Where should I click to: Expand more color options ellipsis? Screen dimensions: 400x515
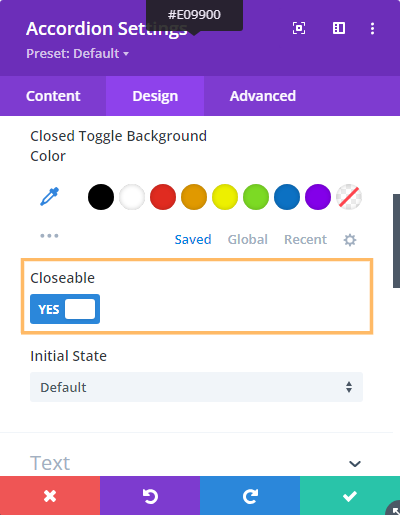[x=49, y=236]
